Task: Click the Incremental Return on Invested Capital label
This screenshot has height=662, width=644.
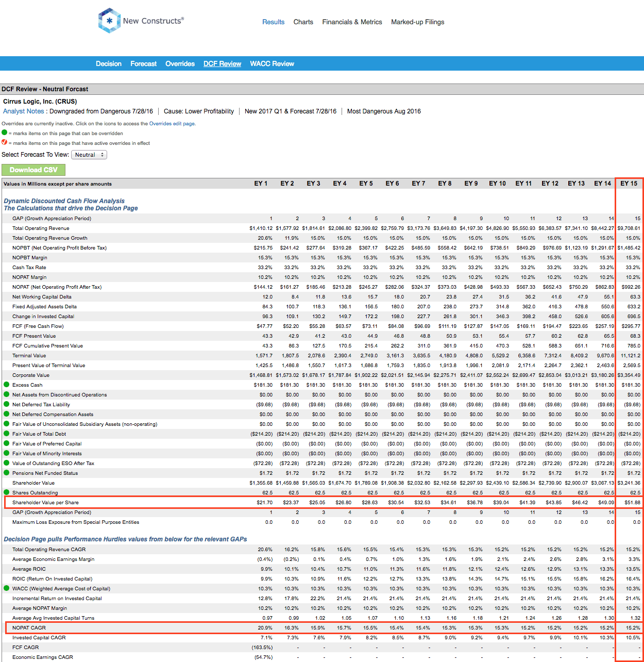Action: pyautogui.click(x=57, y=599)
